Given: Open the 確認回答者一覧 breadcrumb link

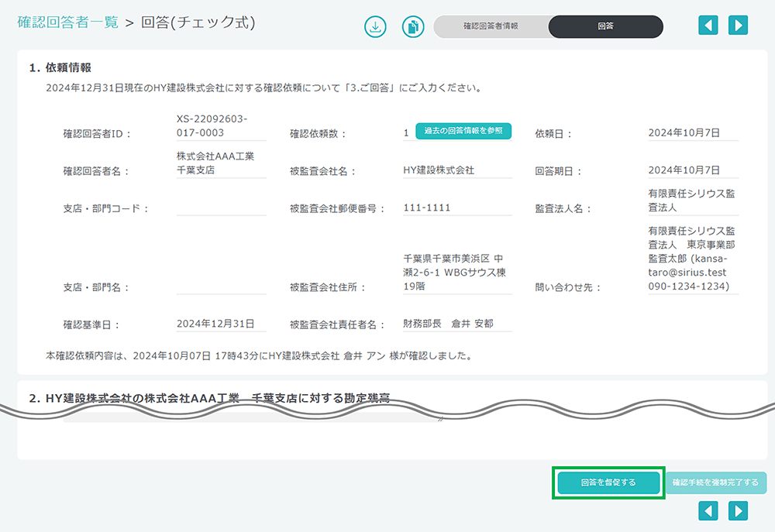Looking at the screenshot, I should click(68, 22).
